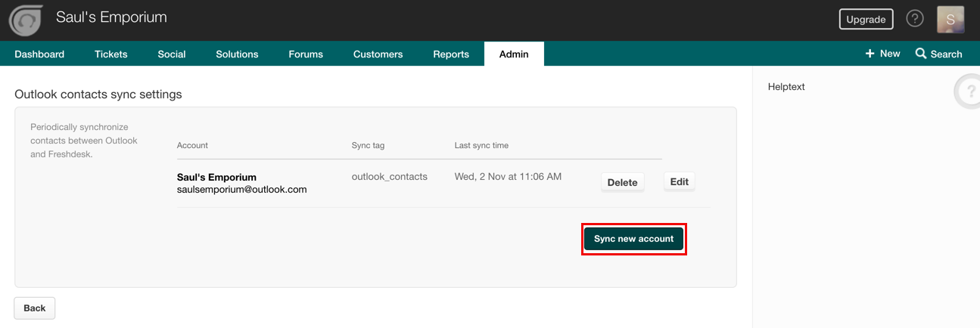This screenshot has height=328, width=980.
Task: Go Back from sync settings
Action: (34, 308)
